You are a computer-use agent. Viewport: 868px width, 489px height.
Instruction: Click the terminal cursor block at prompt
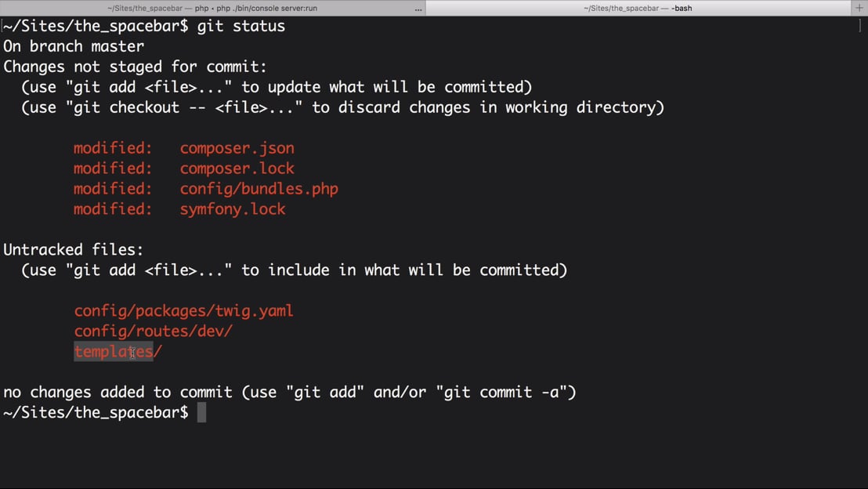click(201, 413)
